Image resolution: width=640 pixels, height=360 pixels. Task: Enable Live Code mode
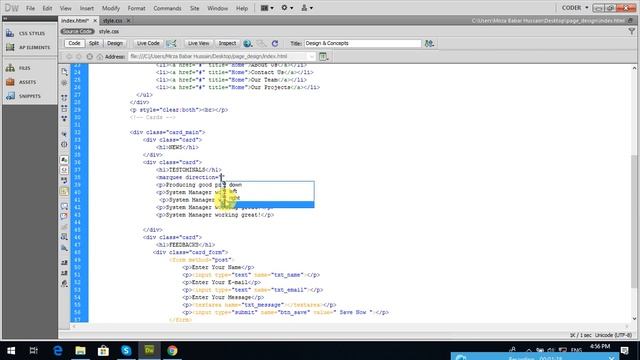point(148,43)
